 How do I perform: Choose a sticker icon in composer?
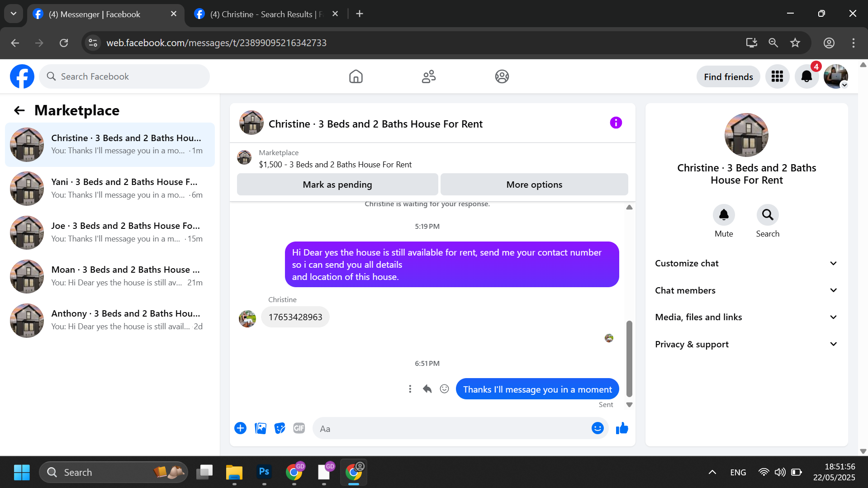coord(280,428)
